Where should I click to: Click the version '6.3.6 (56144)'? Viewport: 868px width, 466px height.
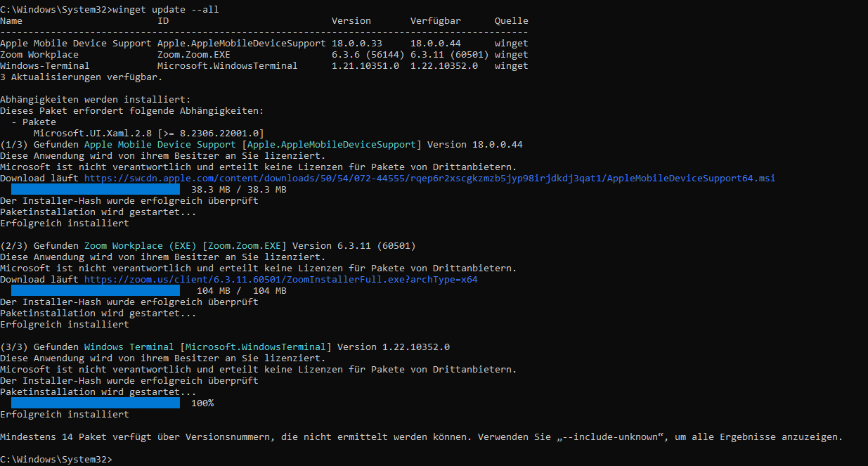point(368,55)
